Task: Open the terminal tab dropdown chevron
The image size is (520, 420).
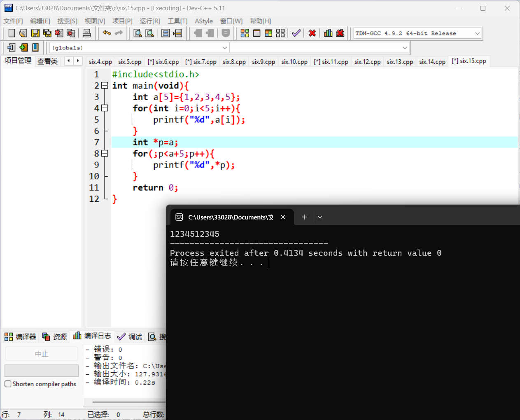Action: tap(320, 217)
